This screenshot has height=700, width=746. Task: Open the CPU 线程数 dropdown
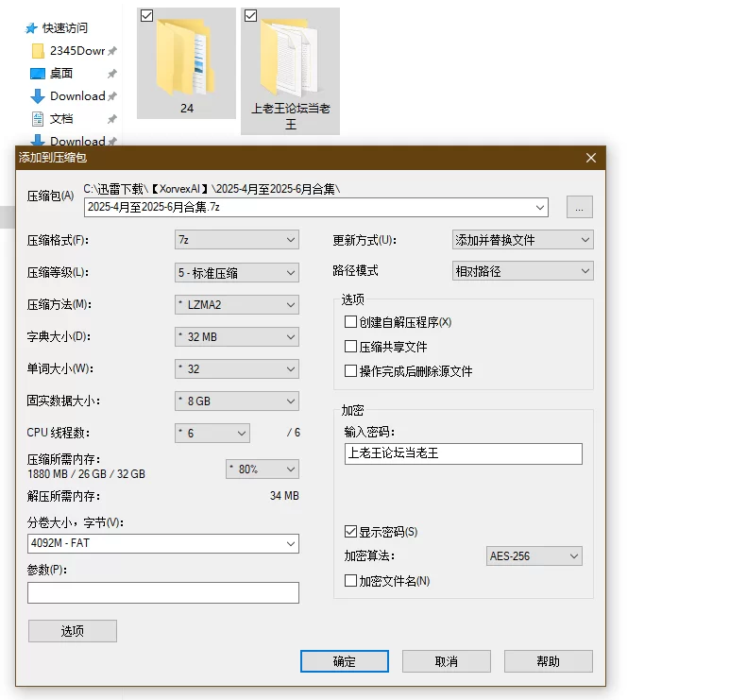pyautogui.click(x=212, y=433)
